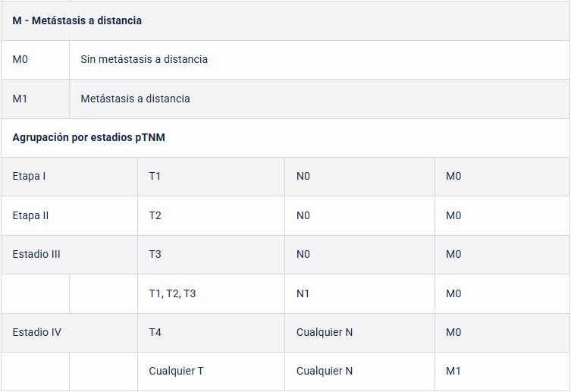Select the "T1, T2, T3" cell
The width and height of the screenshot is (571, 392).
172,293
